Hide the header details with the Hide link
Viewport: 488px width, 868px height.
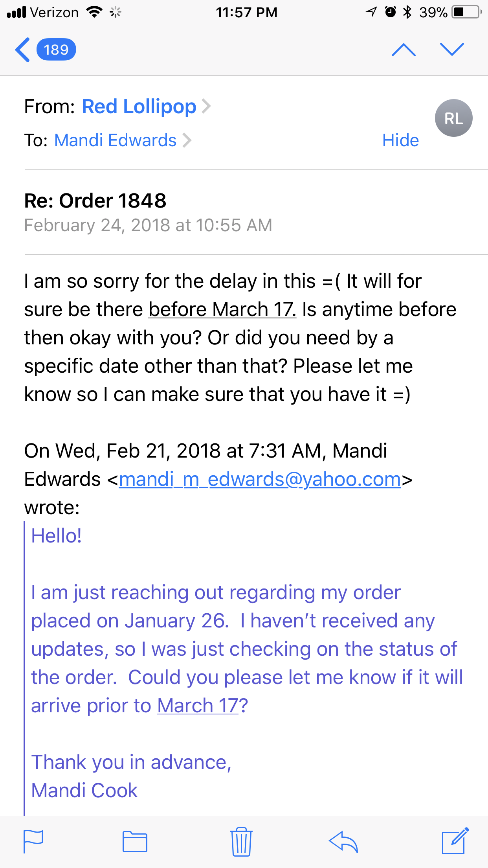400,140
